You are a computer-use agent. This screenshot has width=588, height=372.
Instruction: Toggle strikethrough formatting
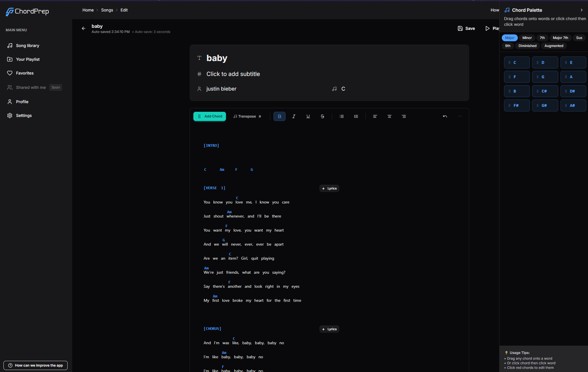click(x=322, y=116)
